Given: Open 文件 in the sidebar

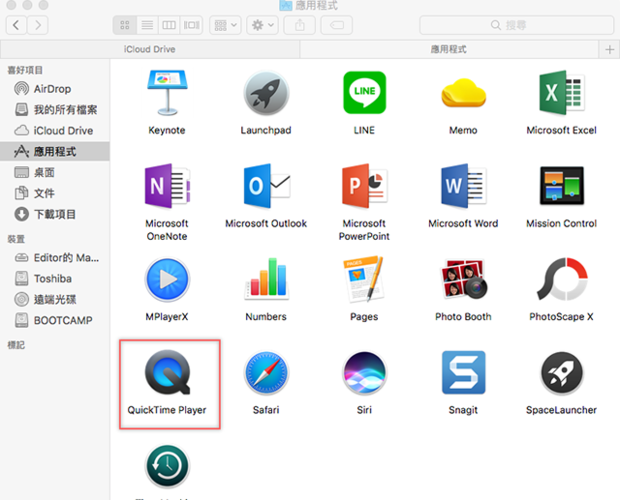Looking at the screenshot, I should [x=55, y=193].
